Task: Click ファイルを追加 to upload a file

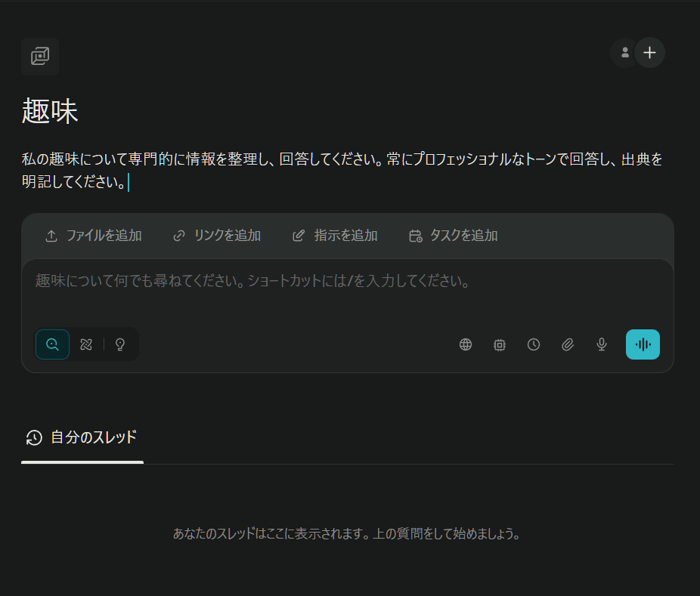Action: point(94,236)
